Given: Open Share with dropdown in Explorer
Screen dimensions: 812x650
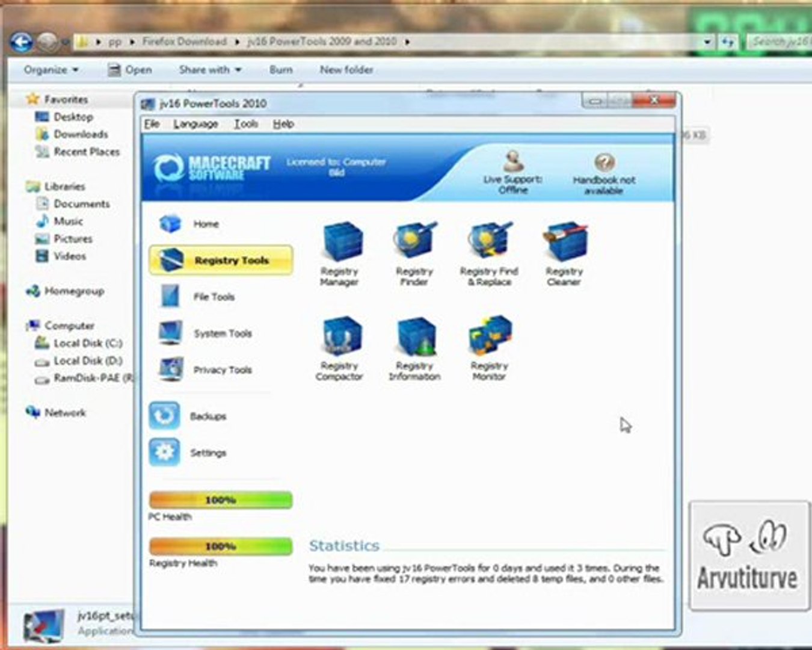Looking at the screenshot, I should [210, 70].
